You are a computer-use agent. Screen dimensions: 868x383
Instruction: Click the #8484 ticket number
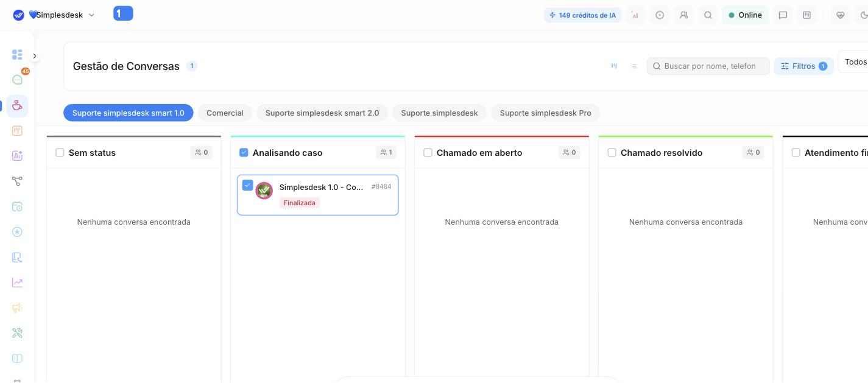coord(381,186)
